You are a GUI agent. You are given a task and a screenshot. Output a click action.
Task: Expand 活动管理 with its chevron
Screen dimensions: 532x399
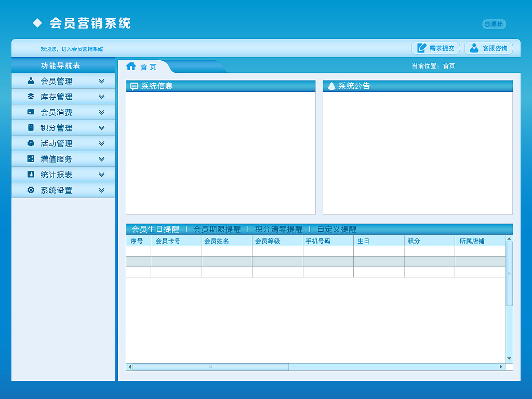coord(101,143)
